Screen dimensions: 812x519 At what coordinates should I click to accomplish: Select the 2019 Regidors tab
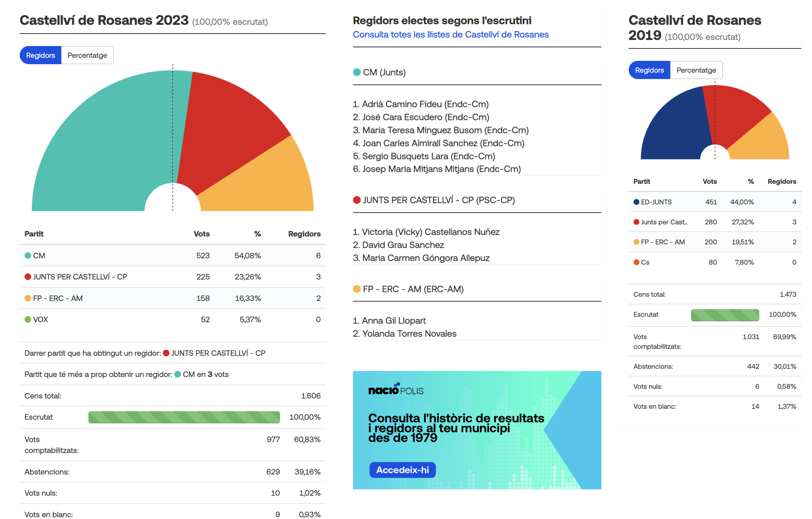click(x=649, y=70)
